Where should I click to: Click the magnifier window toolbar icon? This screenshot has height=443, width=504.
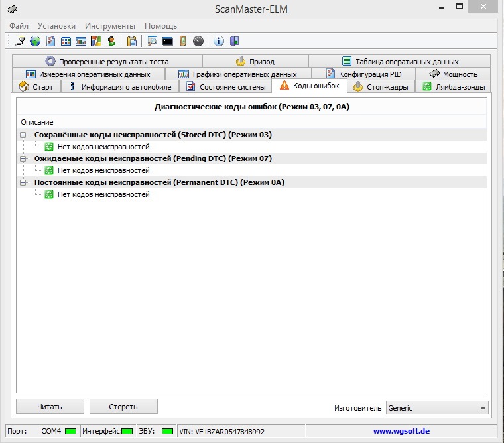coord(152,41)
